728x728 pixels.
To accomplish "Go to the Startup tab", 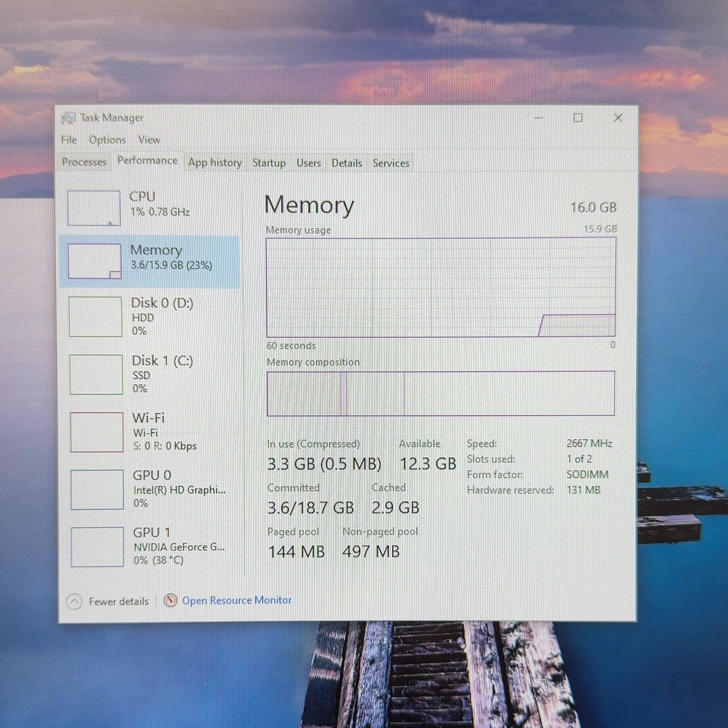I will click(x=269, y=163).
